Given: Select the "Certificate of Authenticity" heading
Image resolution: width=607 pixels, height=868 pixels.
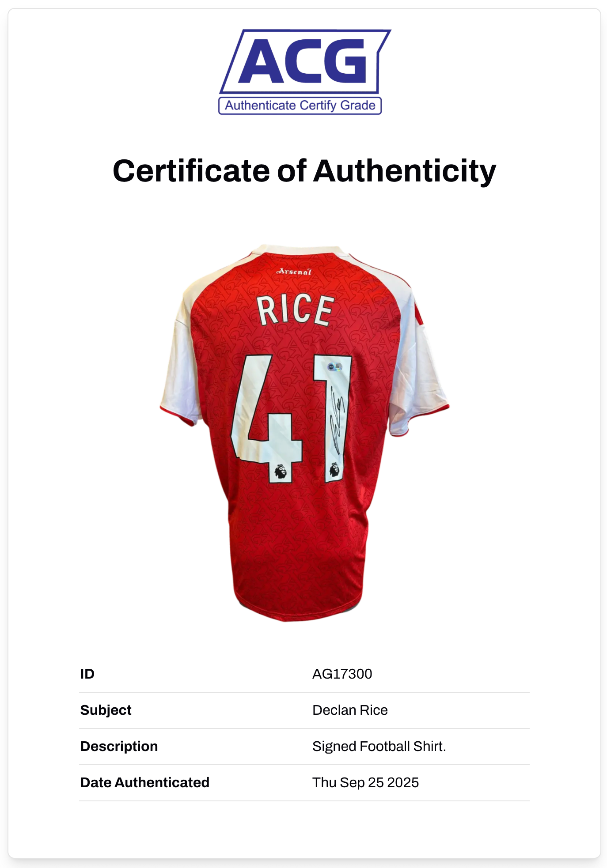Looking at the screenshot, I should (304, 171).
